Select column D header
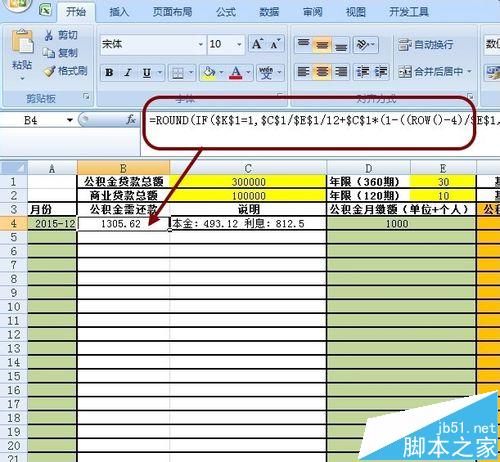500x462 pixels. [368, 168]
